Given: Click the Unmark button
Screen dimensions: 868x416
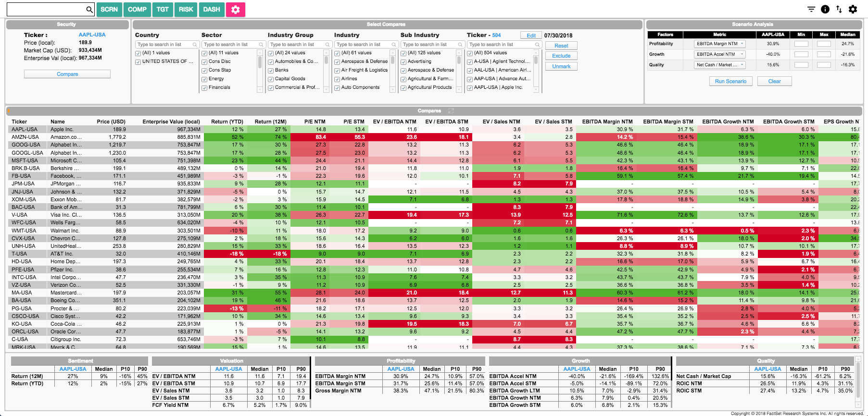Looking at the screenshot, I should click(x=561, y=66).
